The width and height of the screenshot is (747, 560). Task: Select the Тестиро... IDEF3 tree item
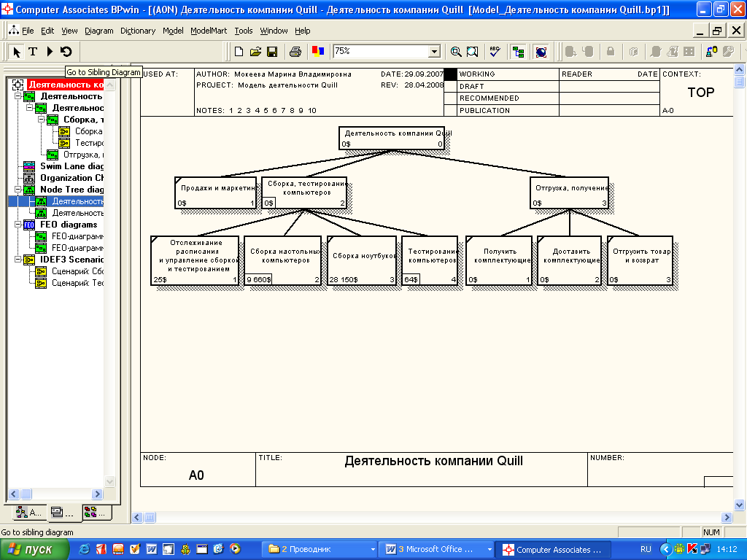[x=81, y=142]
